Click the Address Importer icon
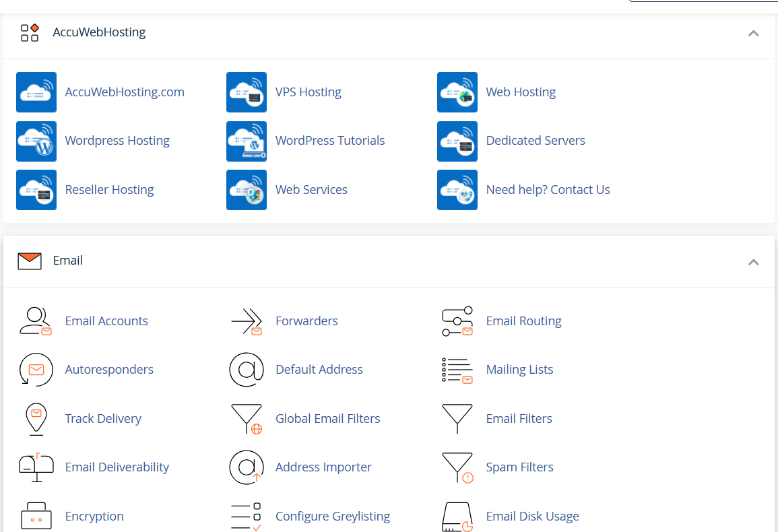778x532 pixels. 247,467
